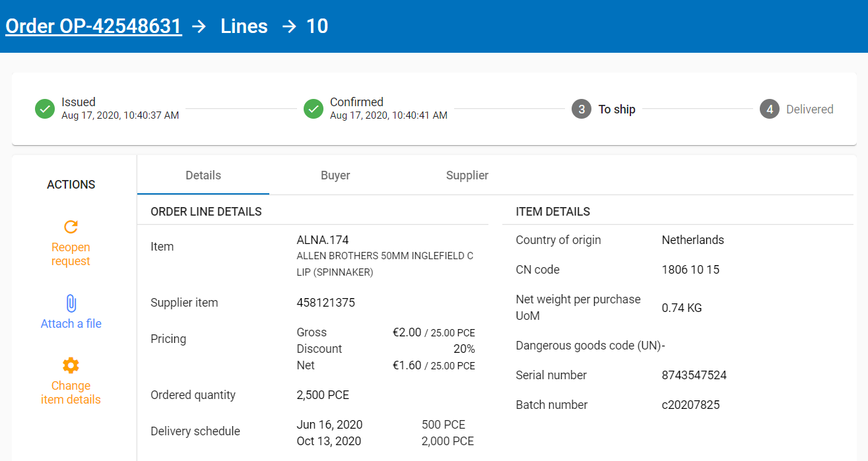
Task: Click the paperclip Attach a file icon
Action: tap(71, 303)
